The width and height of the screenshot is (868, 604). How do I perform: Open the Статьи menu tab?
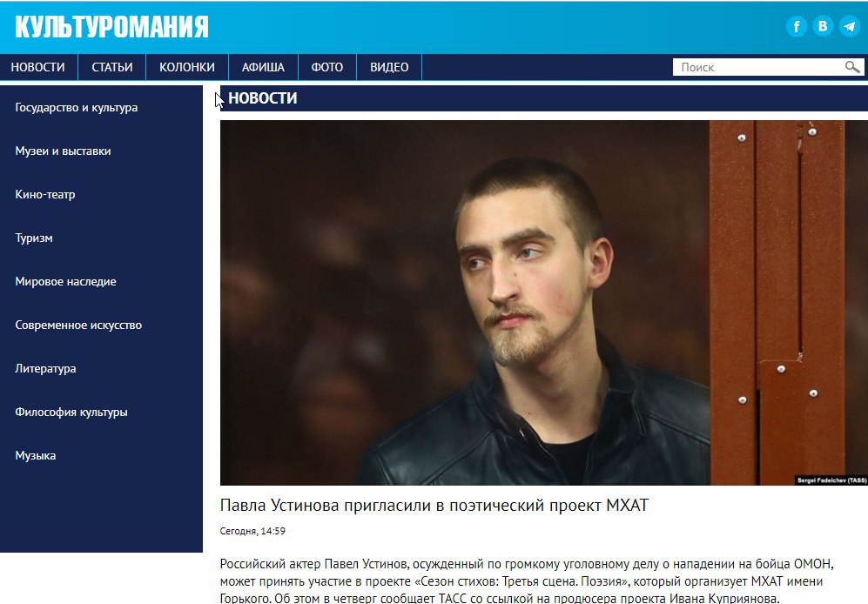click(x=111, y=67)
